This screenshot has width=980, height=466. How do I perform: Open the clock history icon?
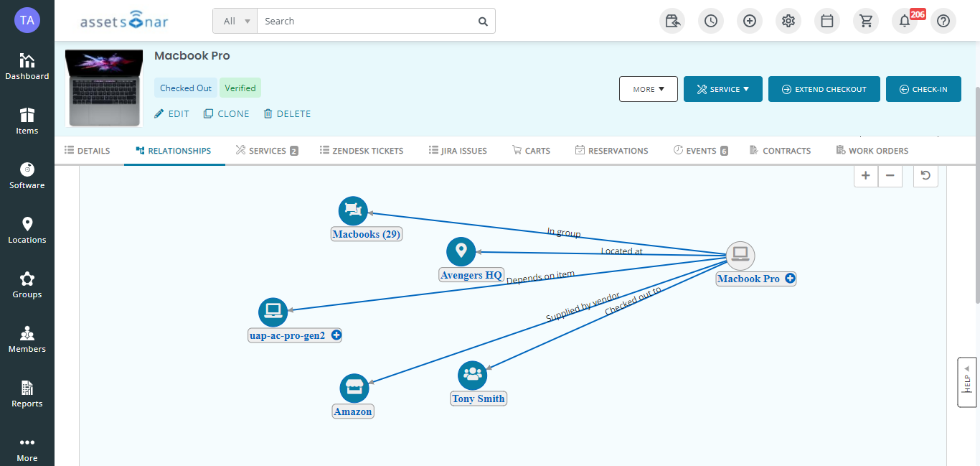pos(711,21)
